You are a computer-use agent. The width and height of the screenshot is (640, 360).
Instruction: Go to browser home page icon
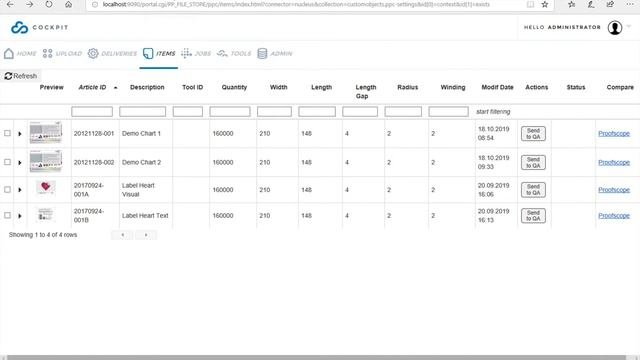click(69, 4)
